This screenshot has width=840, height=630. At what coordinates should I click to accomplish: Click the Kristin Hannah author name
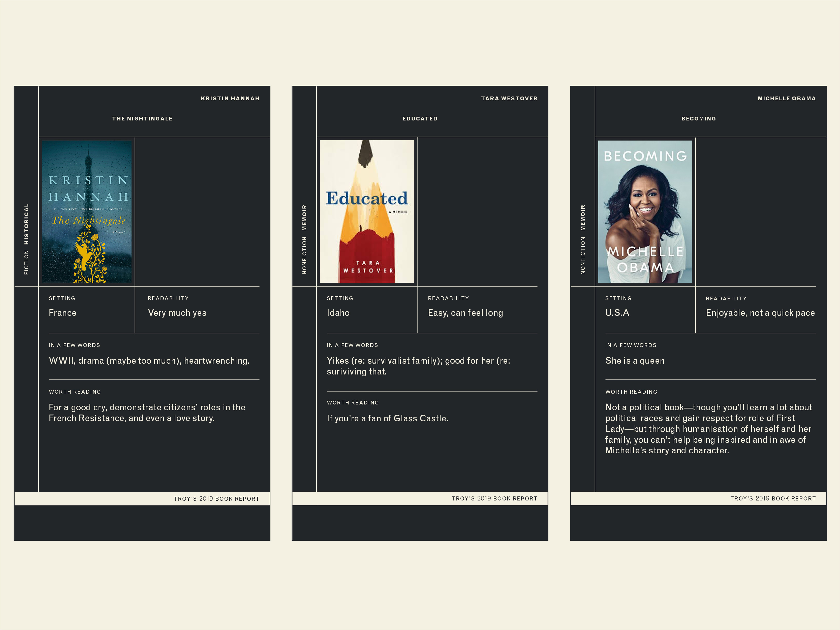230,98
